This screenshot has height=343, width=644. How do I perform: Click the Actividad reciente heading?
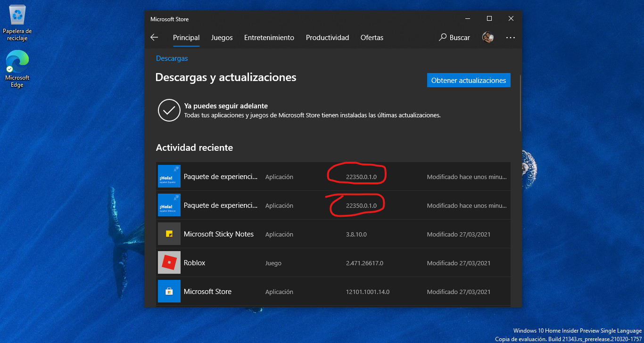point(195,147)
